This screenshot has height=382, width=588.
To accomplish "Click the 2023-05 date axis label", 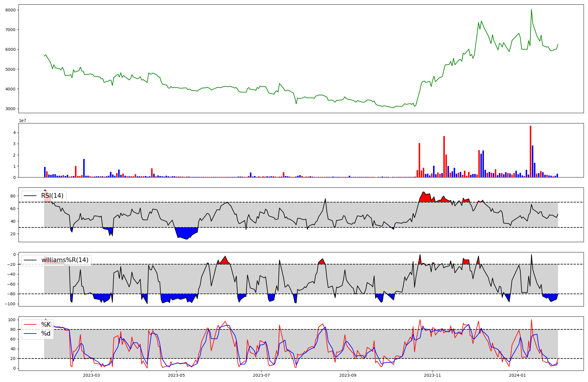I will 176,375.
